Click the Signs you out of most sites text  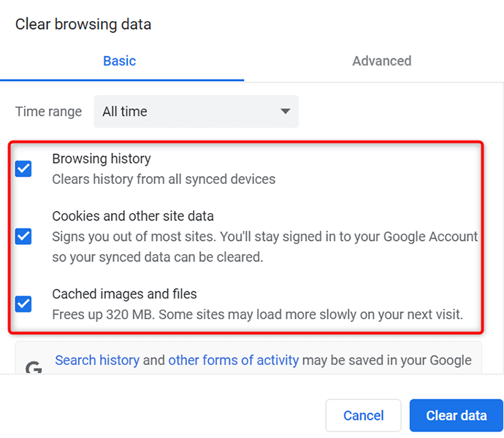264,237
